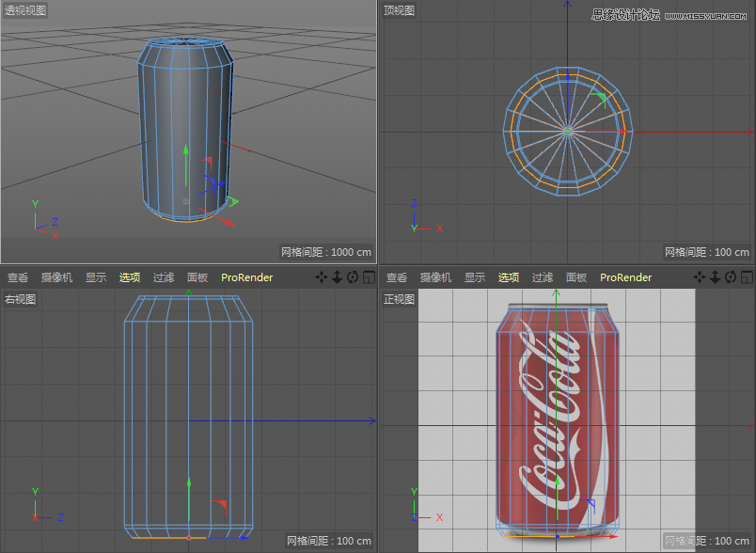Viewport: 756px width, 553px height.
Task: Click the 透视视图 viewport label
Action: 25,10
